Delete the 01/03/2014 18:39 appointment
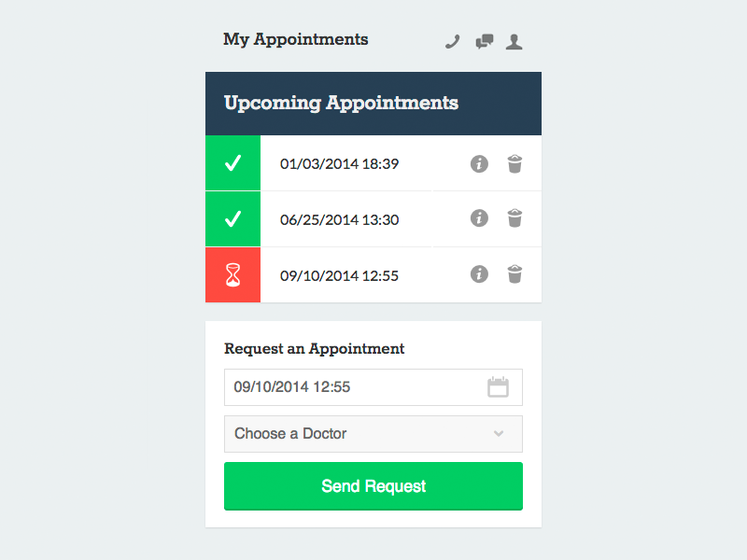 514,164
